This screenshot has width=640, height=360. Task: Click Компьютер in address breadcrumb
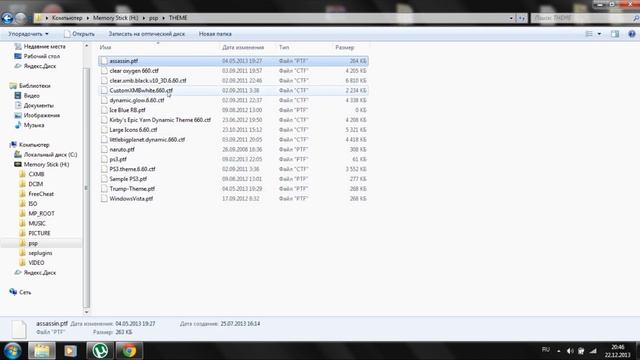click(x=67, y=18)
